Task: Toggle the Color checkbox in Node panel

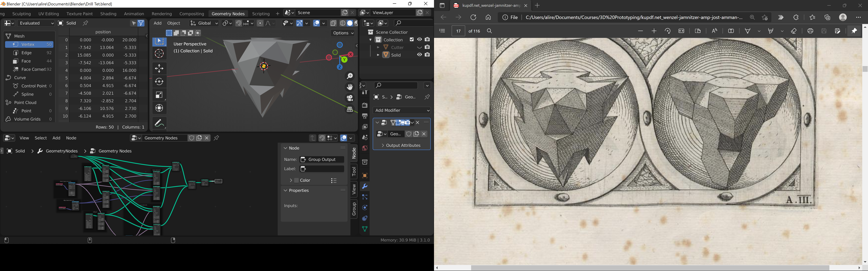Action: click(x=297, y=180)
